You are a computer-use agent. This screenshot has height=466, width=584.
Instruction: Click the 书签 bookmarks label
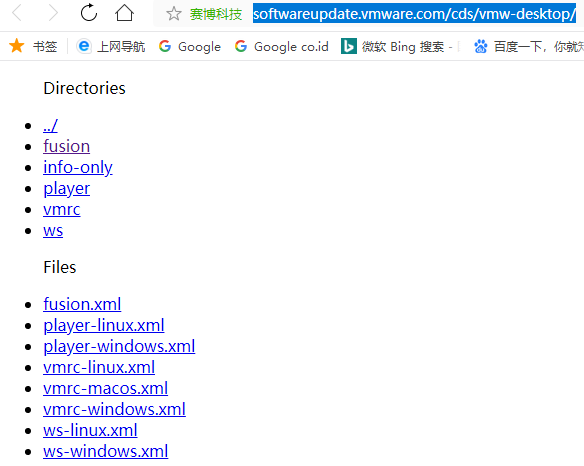pos(45,47)
